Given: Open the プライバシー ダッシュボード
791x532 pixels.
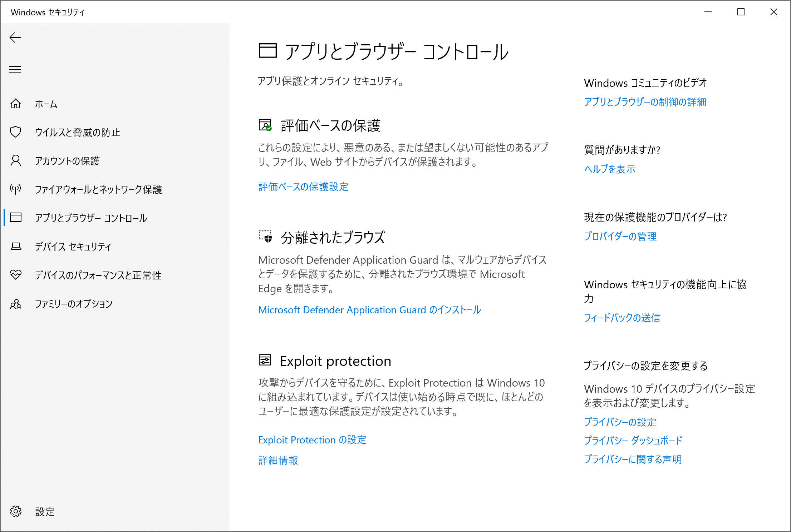Looking at the screenshot, I should [x=633, y=441].
